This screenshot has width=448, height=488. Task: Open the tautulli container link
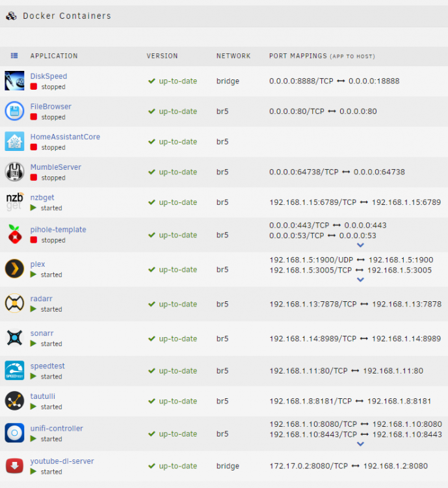(x=43, y=396)
